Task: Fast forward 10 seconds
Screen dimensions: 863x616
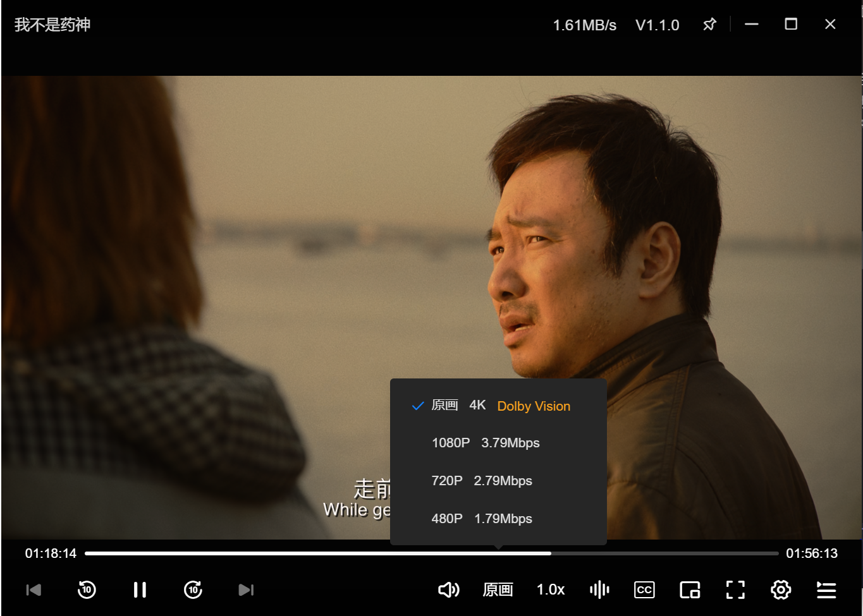Action: click(x=193, y=590)
